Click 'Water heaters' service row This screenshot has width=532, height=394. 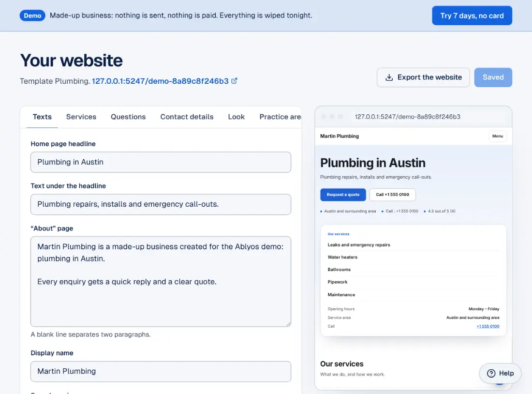point(413,257)
